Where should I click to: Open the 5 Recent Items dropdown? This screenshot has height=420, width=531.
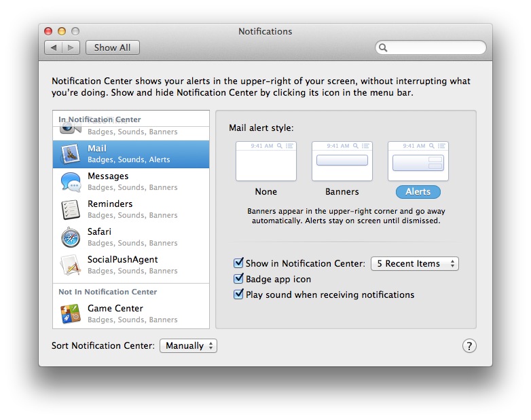415,264
